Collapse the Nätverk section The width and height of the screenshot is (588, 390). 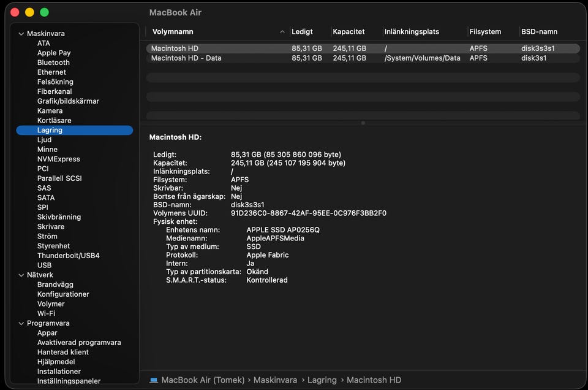tap(21, 275)
